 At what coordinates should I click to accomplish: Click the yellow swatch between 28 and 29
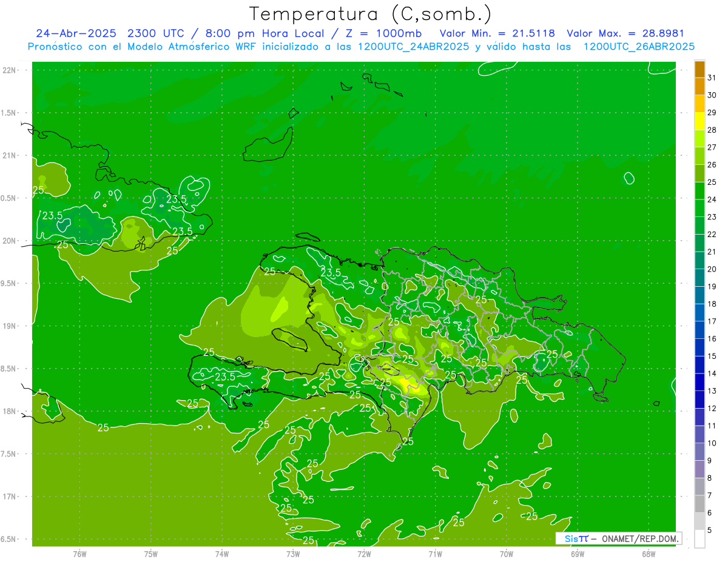point(699,121)
